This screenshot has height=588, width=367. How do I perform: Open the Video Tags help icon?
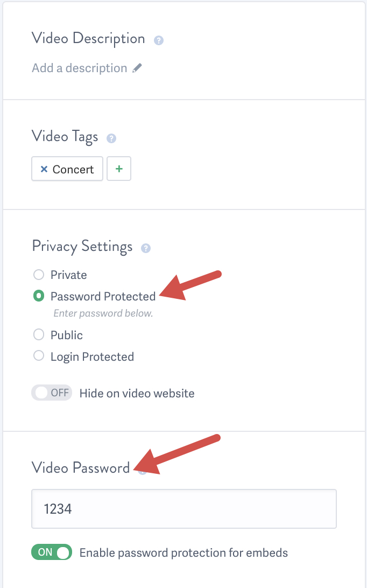point(111,138)
